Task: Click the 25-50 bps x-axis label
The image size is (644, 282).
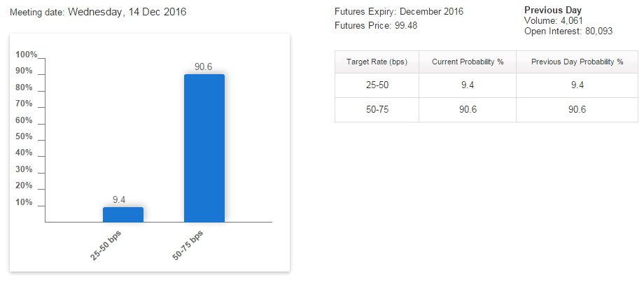Action: click(109, 246)
